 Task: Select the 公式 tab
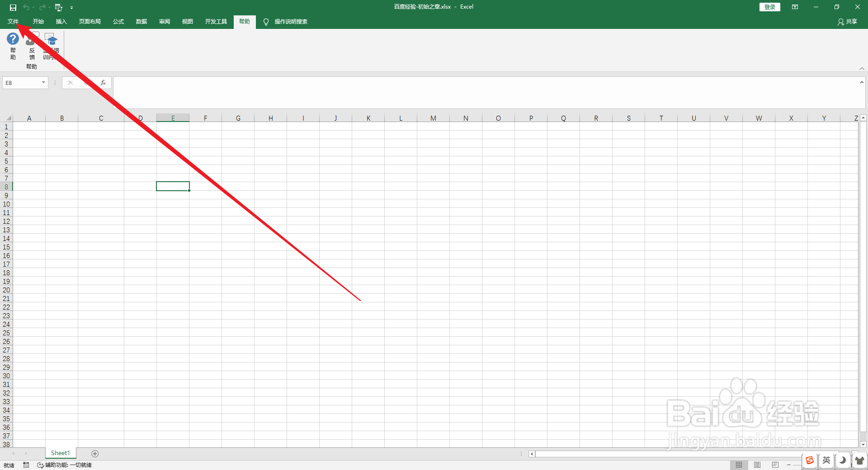[x=118, y=22]
